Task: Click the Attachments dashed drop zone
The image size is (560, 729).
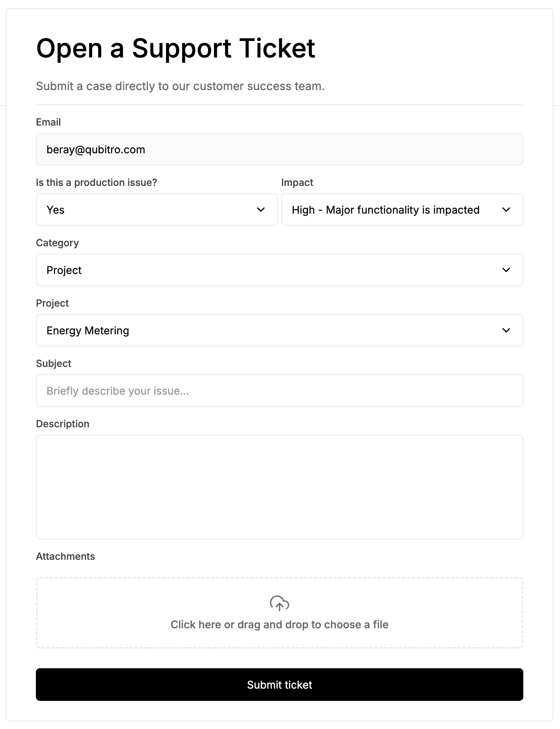Action: [280, 613]
